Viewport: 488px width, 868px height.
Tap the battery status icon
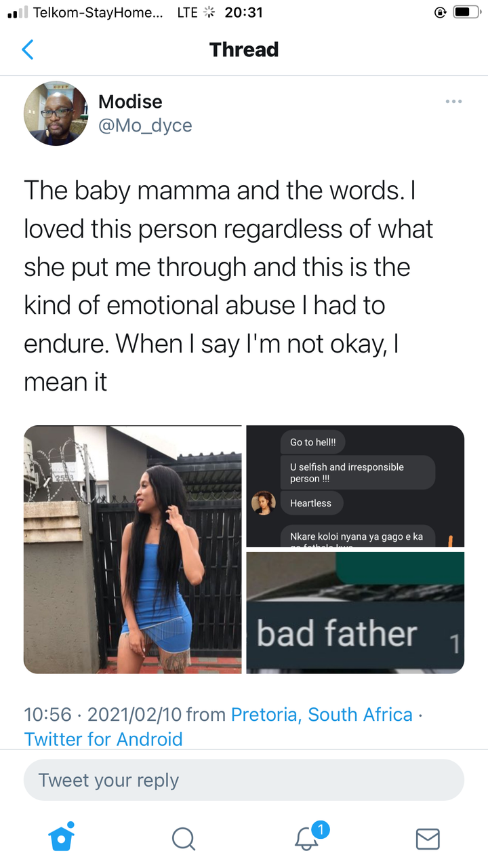(x=466, y=12)
